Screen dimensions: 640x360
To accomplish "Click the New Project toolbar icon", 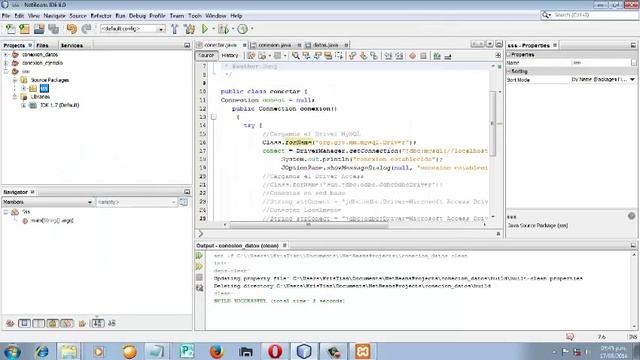I will (24, 29).
